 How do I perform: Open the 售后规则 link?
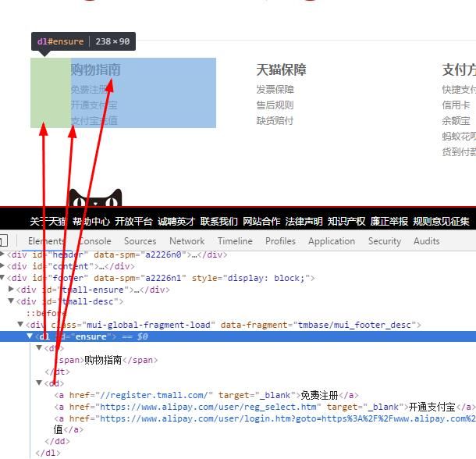pyautogui.click(x=275, y=105)
